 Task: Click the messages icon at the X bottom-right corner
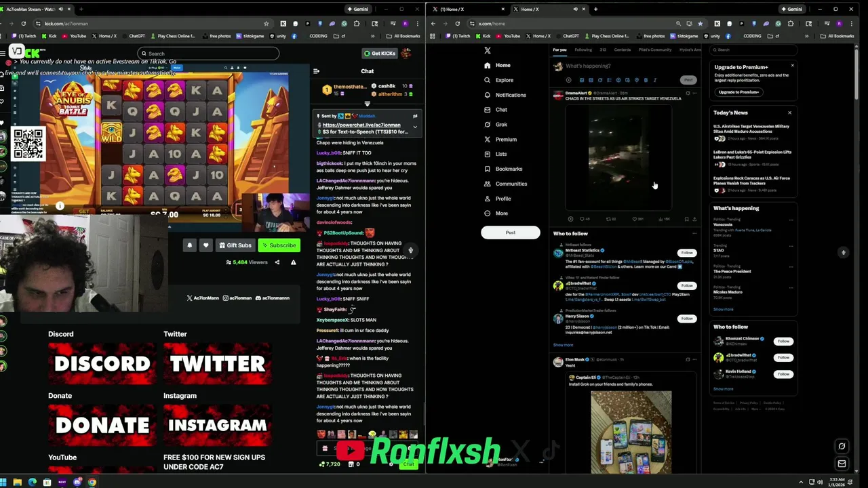[x=842, y=464]
